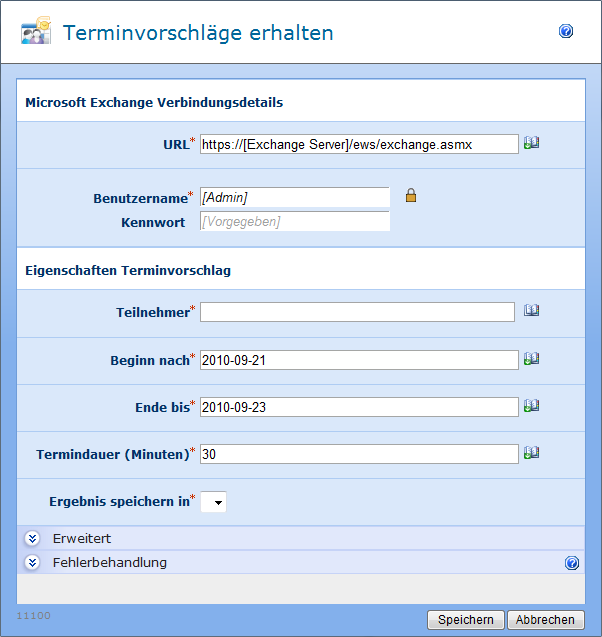Click into the Kennwort field
The image size is (602, 637).
(294, 222)
